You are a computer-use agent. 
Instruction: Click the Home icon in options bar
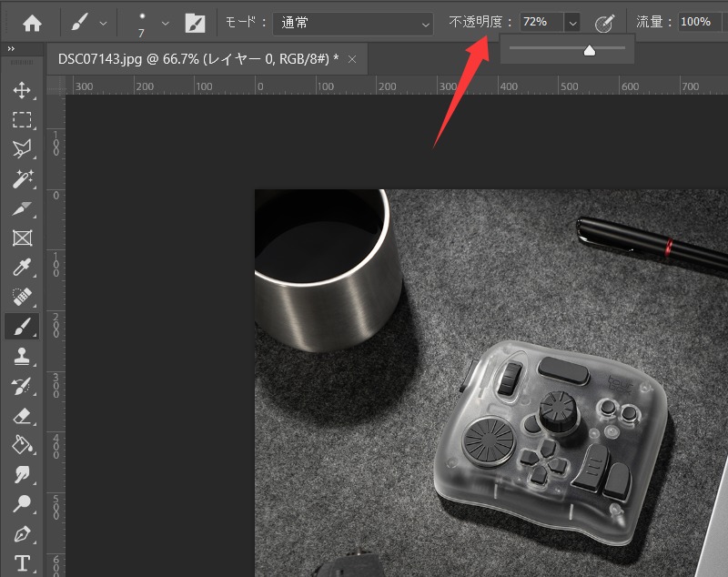point(32,23)
